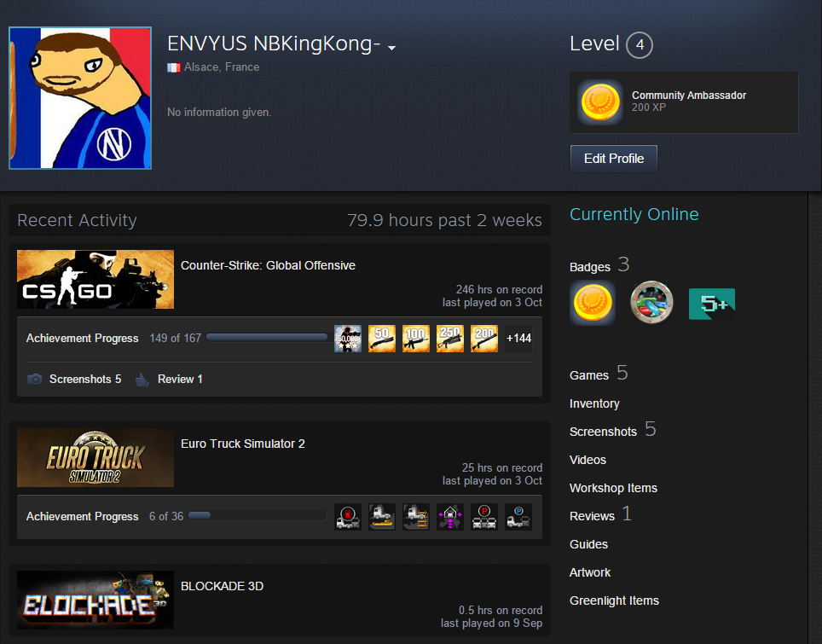Open the BLOCKADE 3D title link

tap(223, 586)
